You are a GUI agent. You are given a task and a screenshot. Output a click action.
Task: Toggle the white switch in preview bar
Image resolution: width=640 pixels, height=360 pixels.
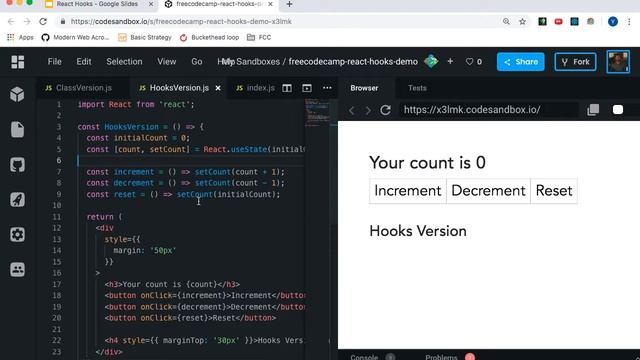tap(618, 110)
